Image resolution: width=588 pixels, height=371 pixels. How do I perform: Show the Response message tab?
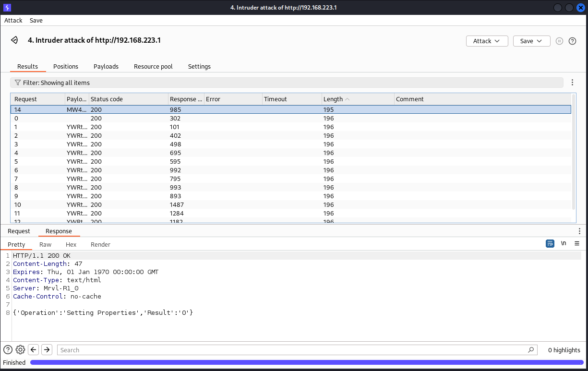tap(59, 231)
